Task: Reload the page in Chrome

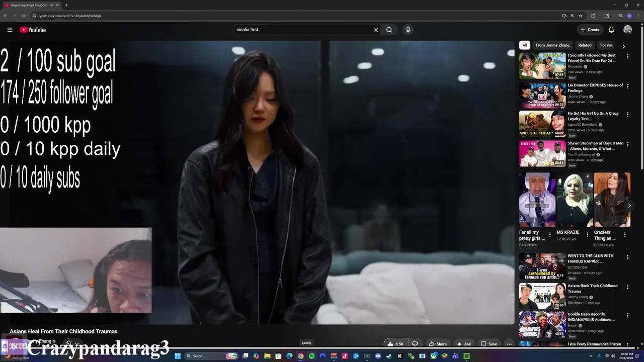Action: pos(23,16)
